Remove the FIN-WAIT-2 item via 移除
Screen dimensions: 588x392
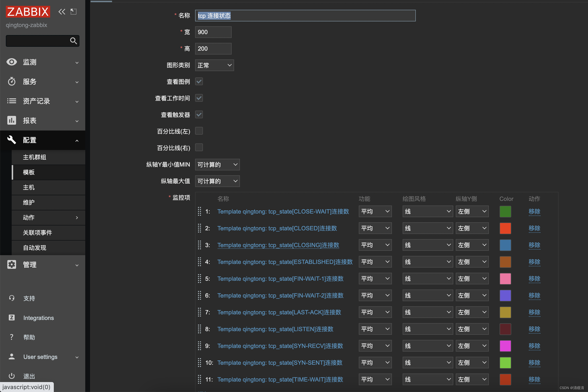[534, 296]
